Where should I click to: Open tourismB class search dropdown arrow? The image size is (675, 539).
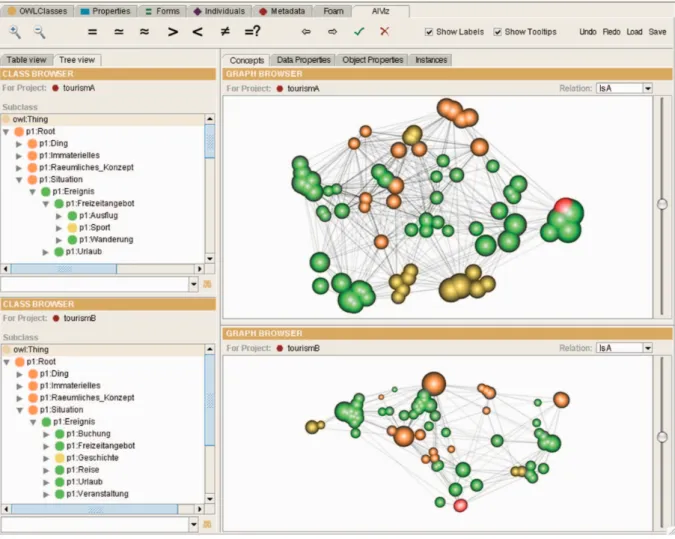(x=193, y=524)
